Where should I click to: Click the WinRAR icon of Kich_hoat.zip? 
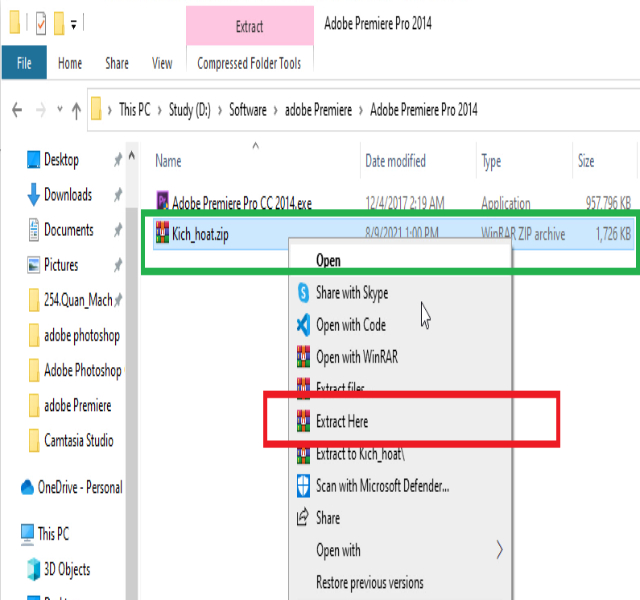(162, 232)
